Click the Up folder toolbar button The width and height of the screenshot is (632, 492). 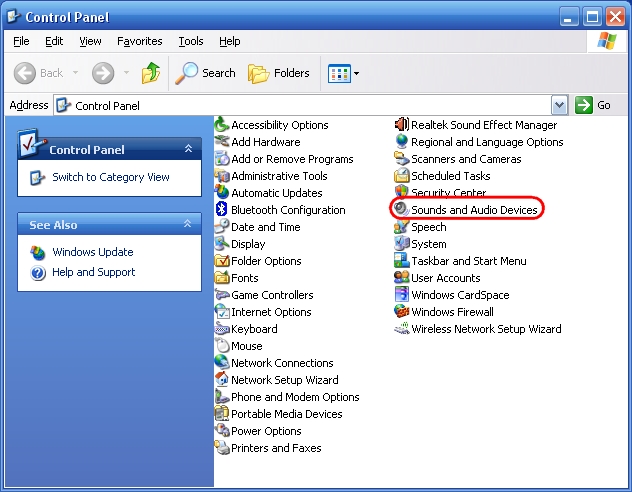point(151,73)
